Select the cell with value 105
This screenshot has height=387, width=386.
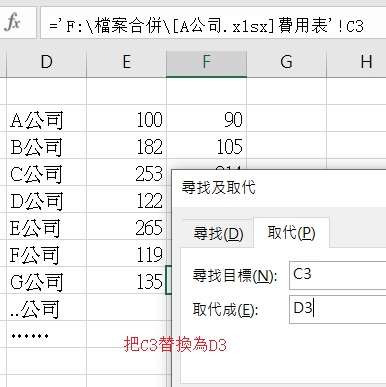click(x=207, y=146)
